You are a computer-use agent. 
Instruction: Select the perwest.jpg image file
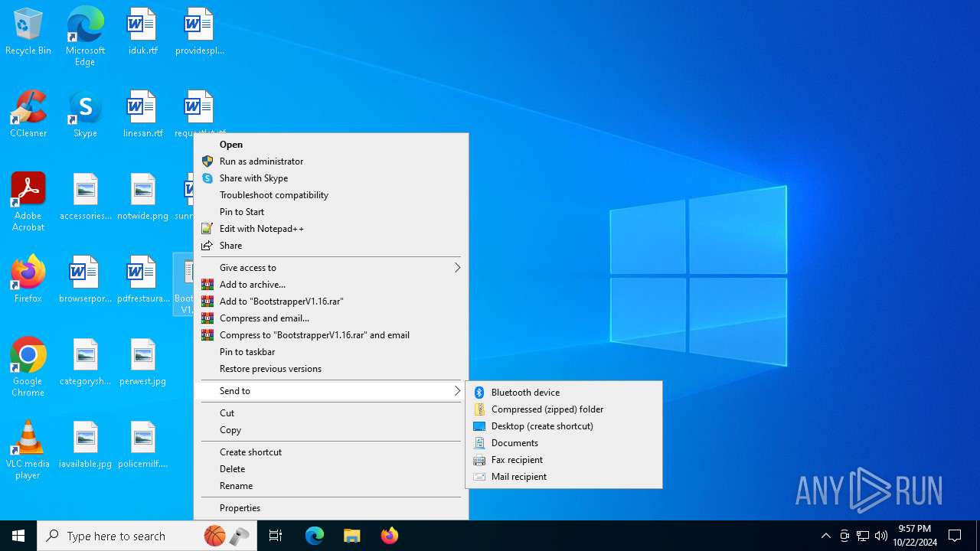click(x=142, y=363)
